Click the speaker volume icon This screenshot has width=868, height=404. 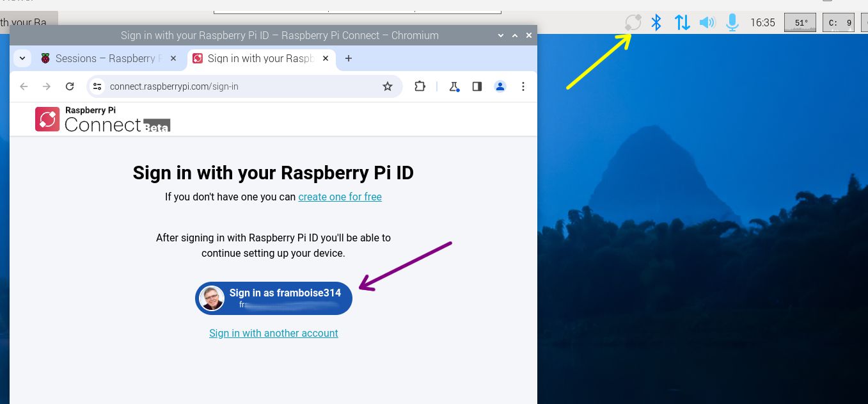pyautogui.click(x=707, y=22)
